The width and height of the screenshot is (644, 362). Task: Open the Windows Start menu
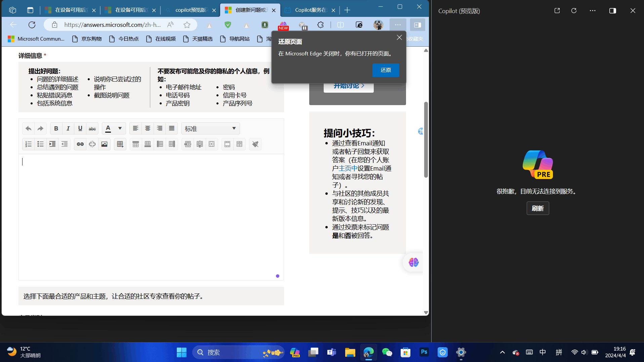(182, 352)
